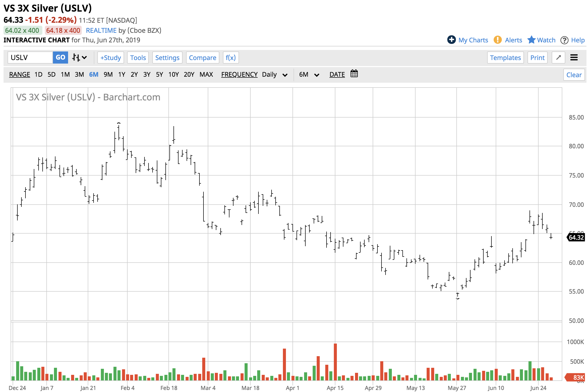Click the My Charts plus icon
Image resolution: width=588 pixels, height=392 pixels.
click(x=451, y=40)
